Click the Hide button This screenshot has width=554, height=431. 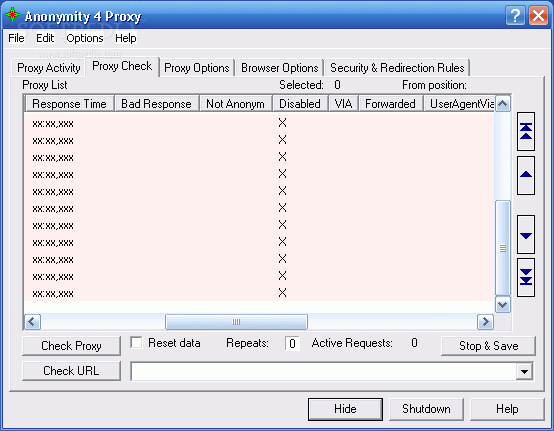click(x=345, y=409)
